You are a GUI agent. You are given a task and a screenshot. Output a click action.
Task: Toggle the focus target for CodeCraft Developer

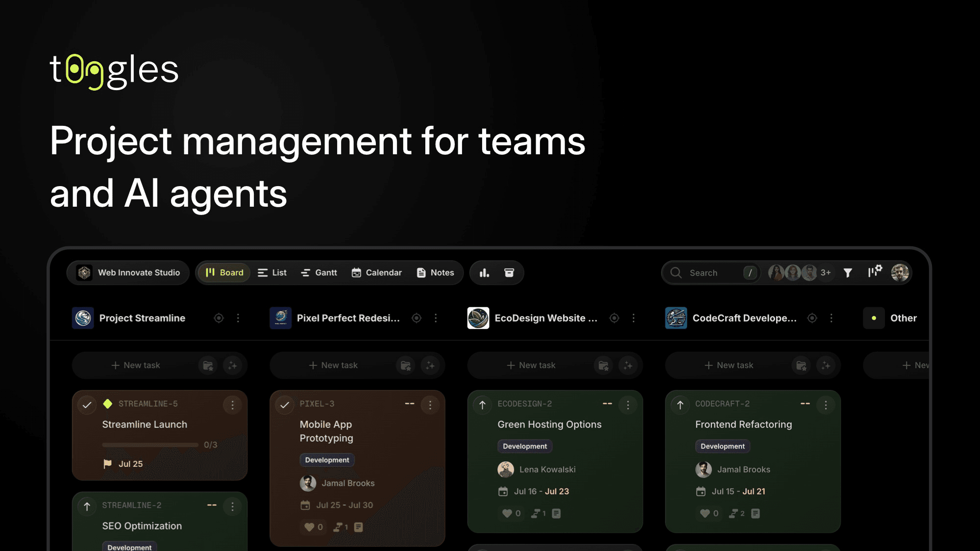click(812, 318)
